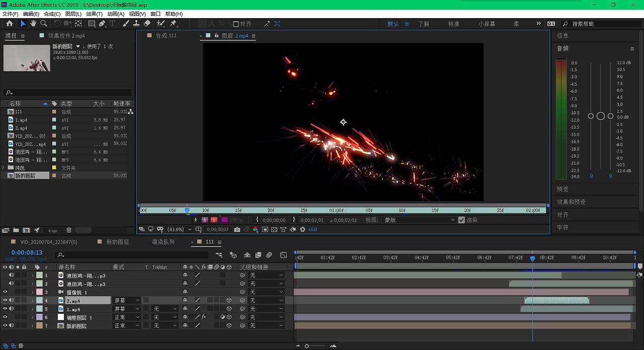Viewport: 644px width, 350px height.
Task: Select the Hand tool
Action: tap(33, 24)
